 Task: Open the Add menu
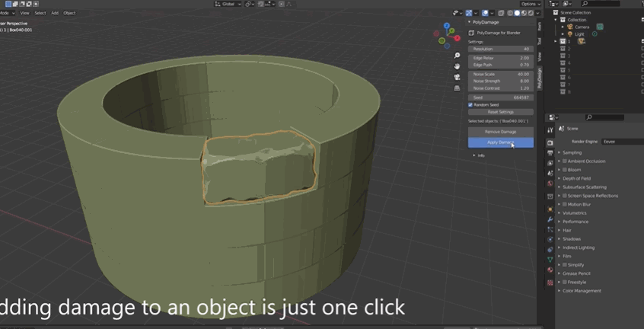[55, 13]
